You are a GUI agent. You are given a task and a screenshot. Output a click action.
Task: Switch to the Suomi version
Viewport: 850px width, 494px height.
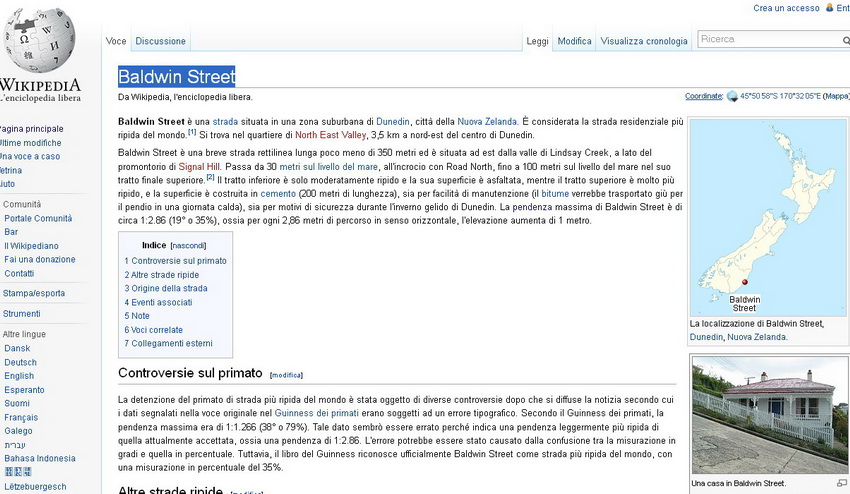pos(17,404)
